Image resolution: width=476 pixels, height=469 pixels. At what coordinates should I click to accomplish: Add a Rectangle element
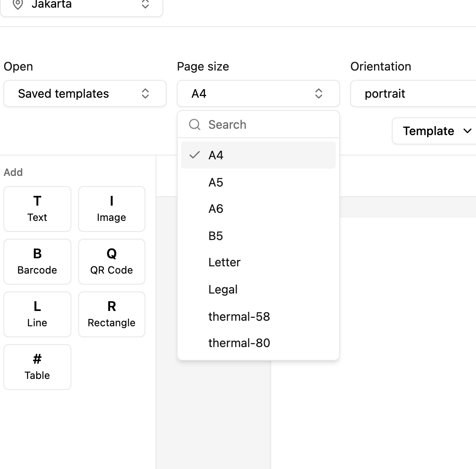pos(112,314)
